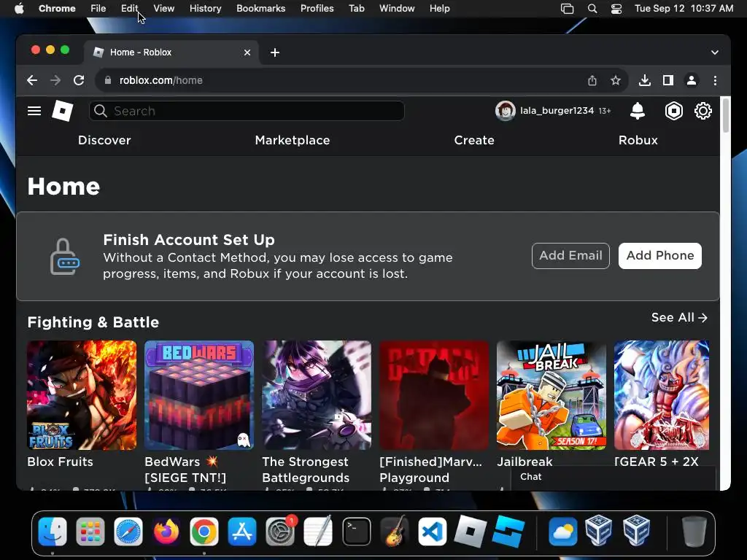
Task: Open the Chrome File menu
Action: 98,9
